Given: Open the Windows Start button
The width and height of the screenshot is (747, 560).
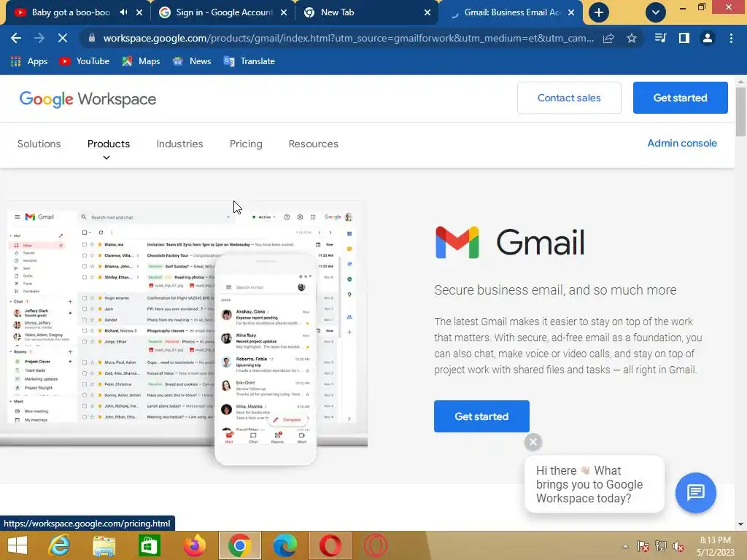Looking at the screenshot, I should click(x=18, y=545).
